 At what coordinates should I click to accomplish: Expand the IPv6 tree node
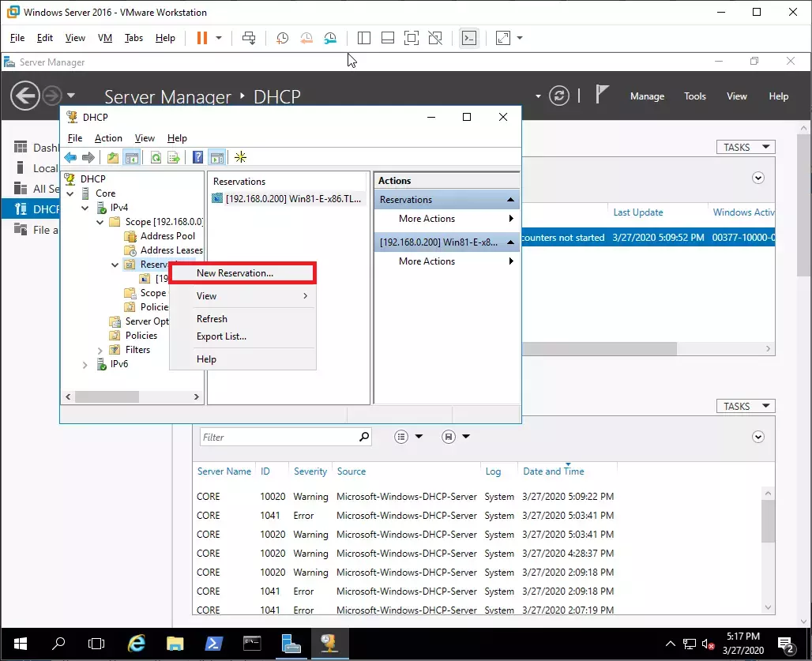click(85, 365)
